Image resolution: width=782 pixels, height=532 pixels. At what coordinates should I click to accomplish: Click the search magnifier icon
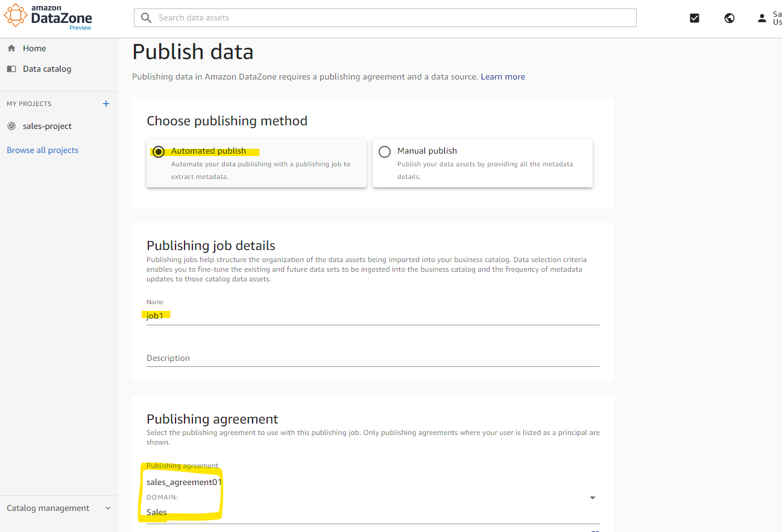[x=146, y=18]
